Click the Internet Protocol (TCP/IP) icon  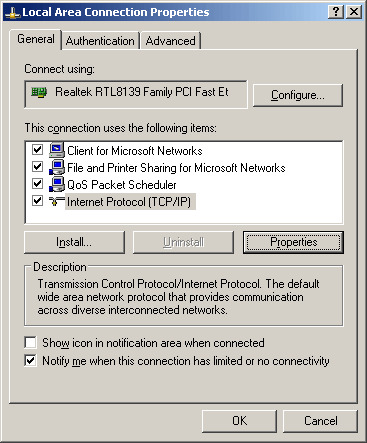(57, 201)
